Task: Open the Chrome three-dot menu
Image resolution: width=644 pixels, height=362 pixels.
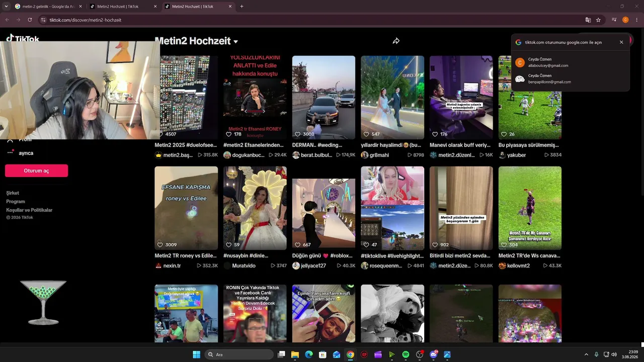Action: pos(637,20)
